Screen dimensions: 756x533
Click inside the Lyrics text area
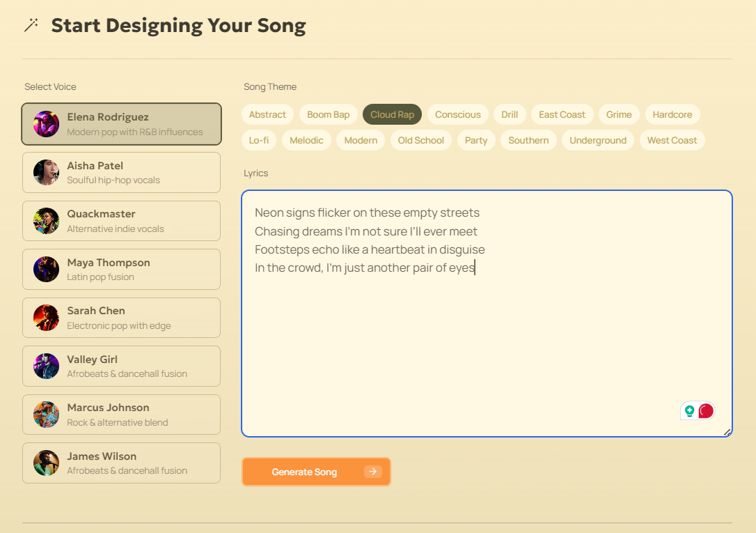pyautogui.click(x=487, y=314)
